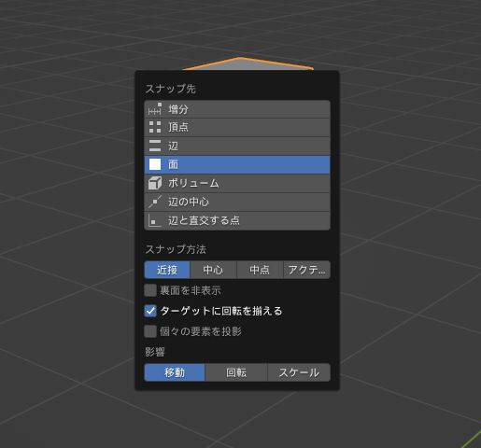Toggle 移動 in the 影響 row

tap(175, 372)
